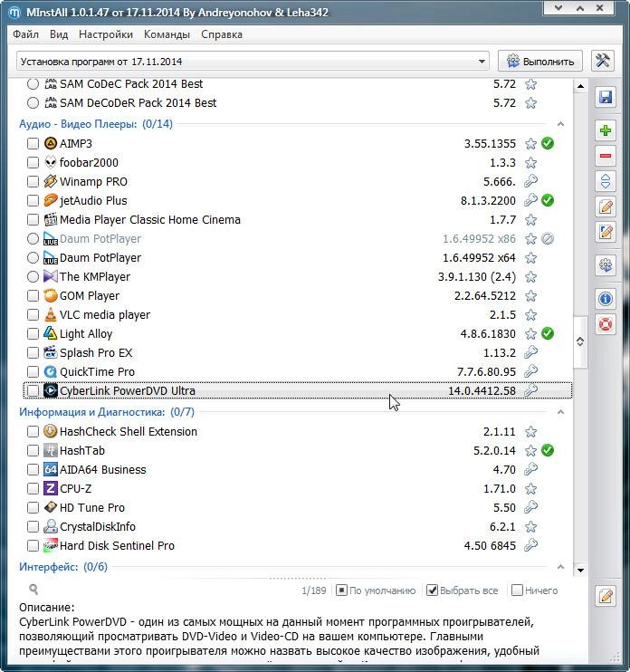Image resolution: width=630 pixels, height=672 pixels.
Task: Click the star icon next to SAM CoDeC Pack
Action: pyautogui.click(x=530, y=84)
